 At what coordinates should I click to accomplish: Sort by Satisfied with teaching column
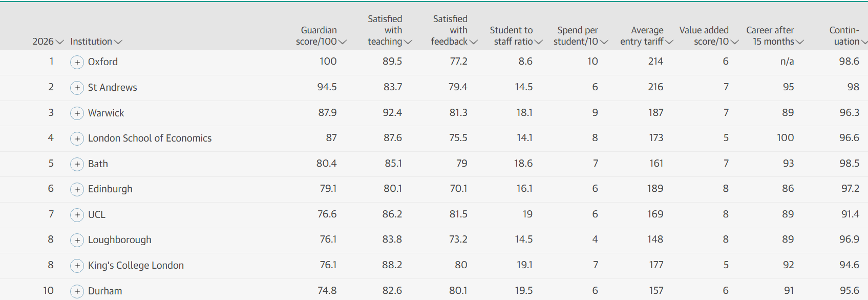coord(390,30)
